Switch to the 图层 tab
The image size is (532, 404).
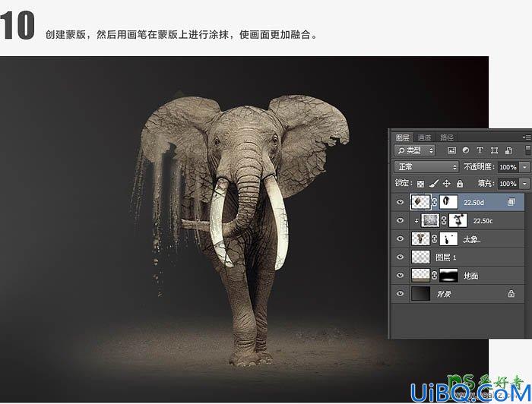coord(402,137)
